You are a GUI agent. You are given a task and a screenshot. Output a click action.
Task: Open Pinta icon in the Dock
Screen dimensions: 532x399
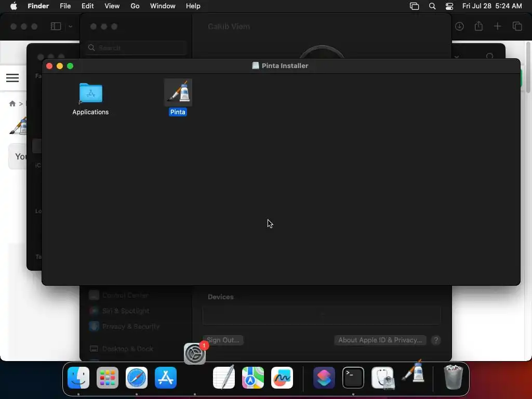[x=413, y=371]
